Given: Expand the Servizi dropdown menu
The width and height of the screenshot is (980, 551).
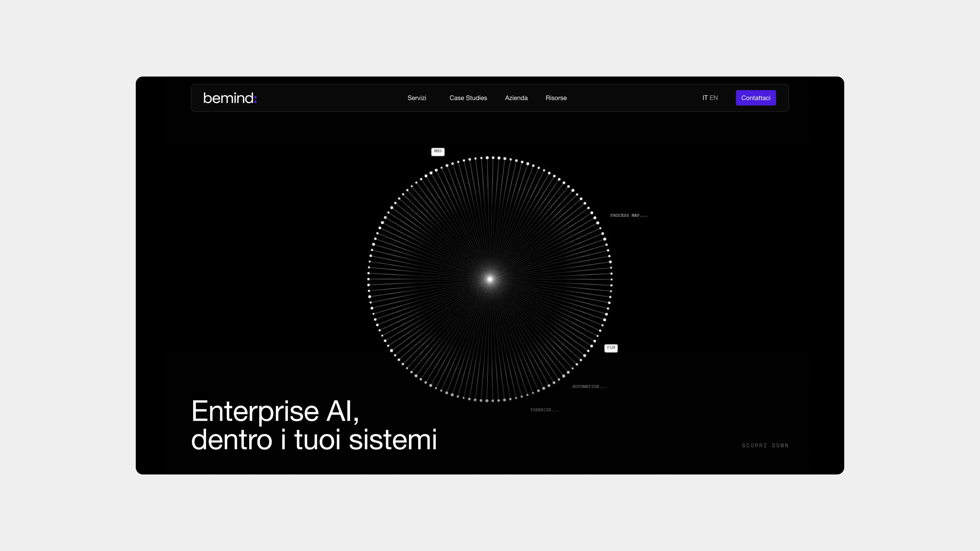Looking at the screenshot, I should tap(417, 98).
